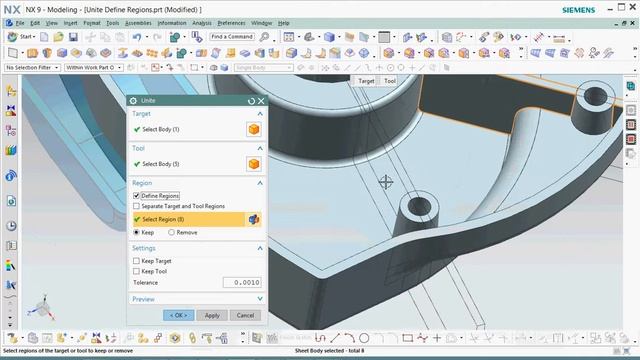Open the Part Navigator icon at sidebar top
This screenshot has height=360, width=640.
[x=11, y=91]
